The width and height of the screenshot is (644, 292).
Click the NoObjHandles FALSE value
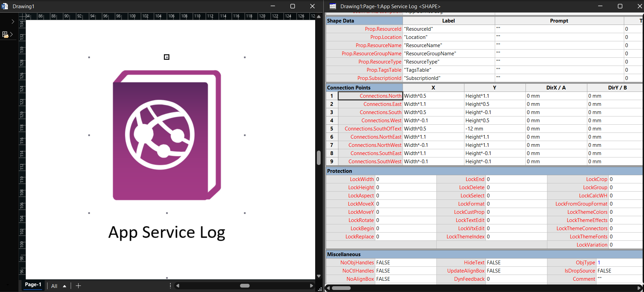[x=406, y=263]
